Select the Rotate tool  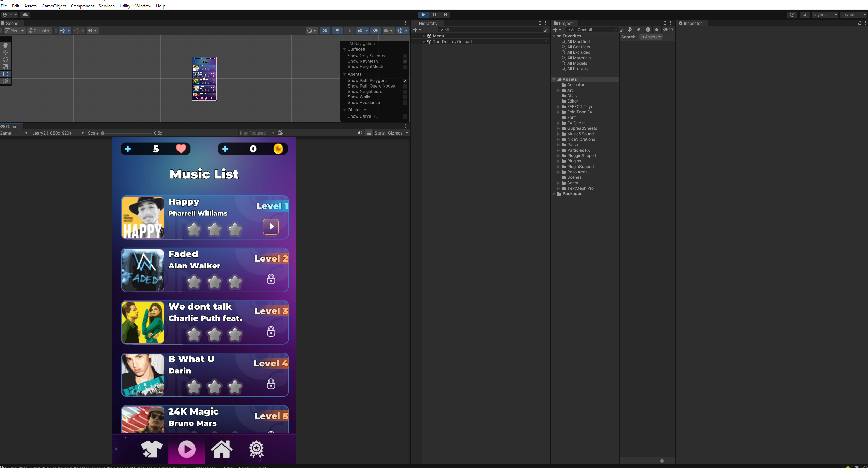tap(5, 60)
